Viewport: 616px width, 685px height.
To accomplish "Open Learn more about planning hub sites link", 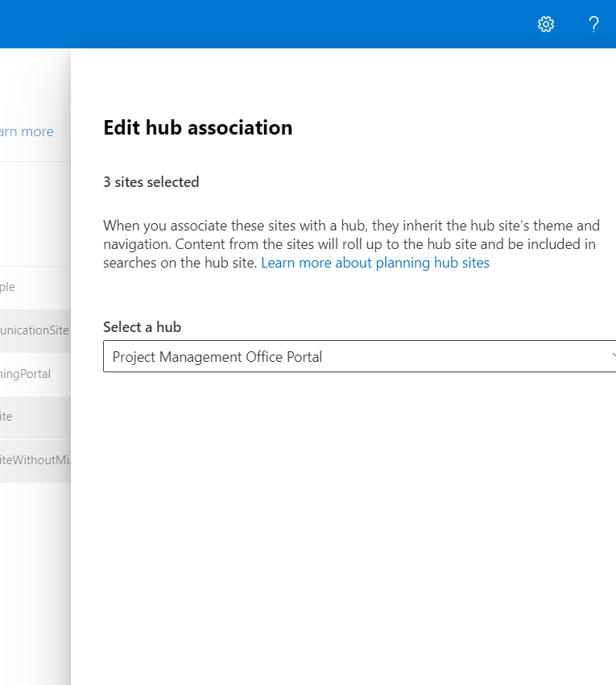I will click(x=375, y=263).
